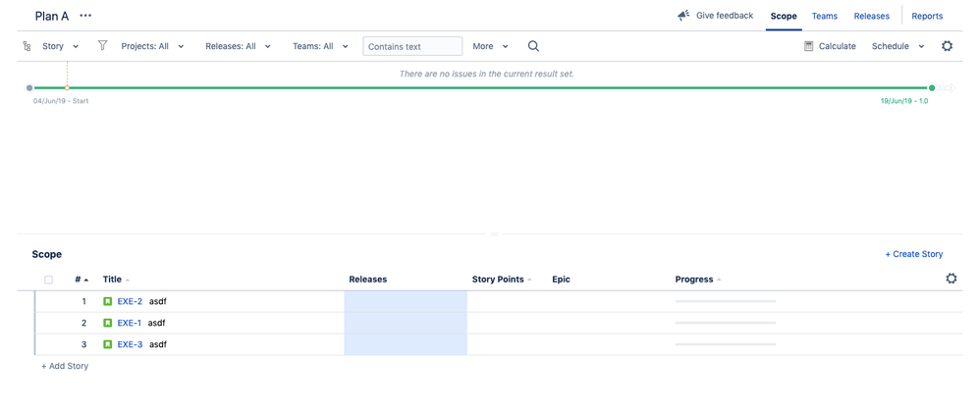Click the grey start marker on timeline

pyautogui.click(x=29, y=88)
